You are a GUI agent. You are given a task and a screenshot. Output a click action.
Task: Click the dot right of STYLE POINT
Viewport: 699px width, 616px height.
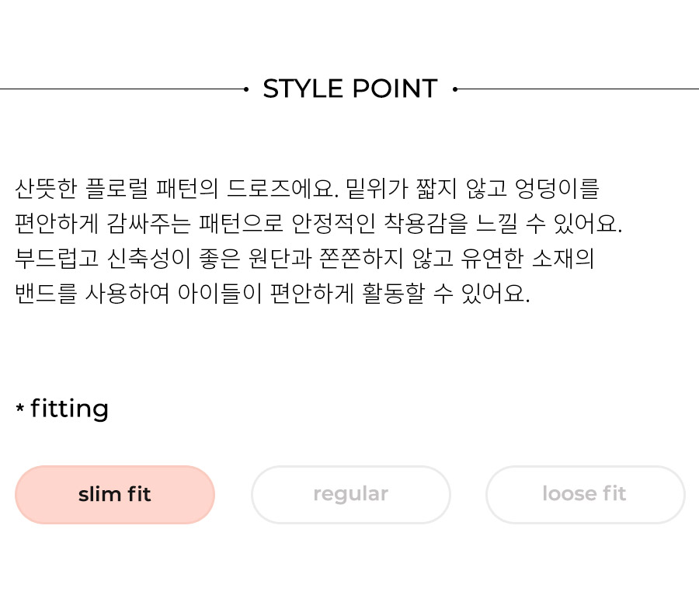455,89
